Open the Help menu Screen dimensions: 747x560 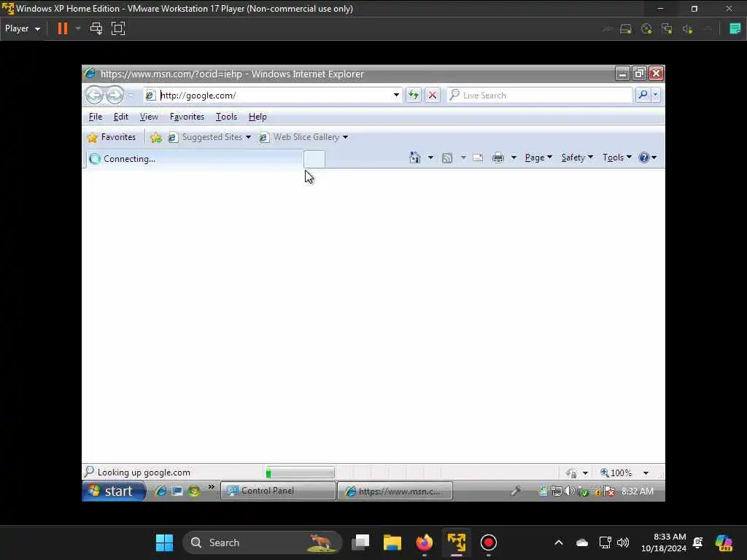pos(258,117)
